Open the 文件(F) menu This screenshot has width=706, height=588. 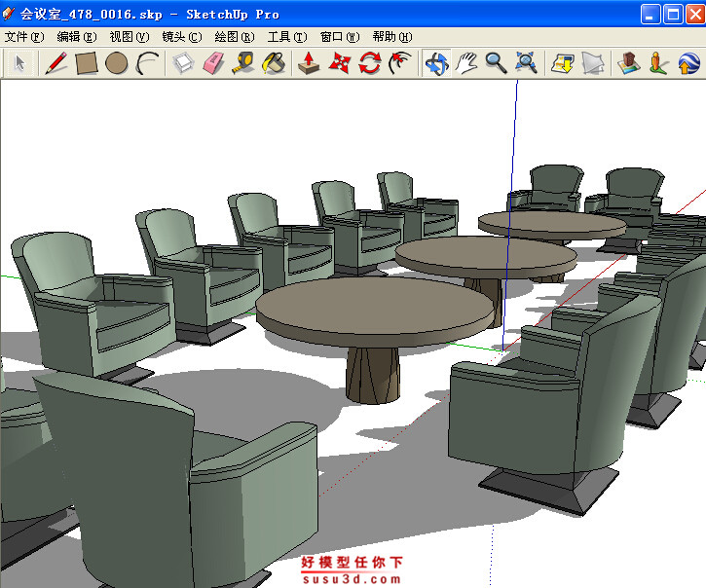(x=24, y=37)
